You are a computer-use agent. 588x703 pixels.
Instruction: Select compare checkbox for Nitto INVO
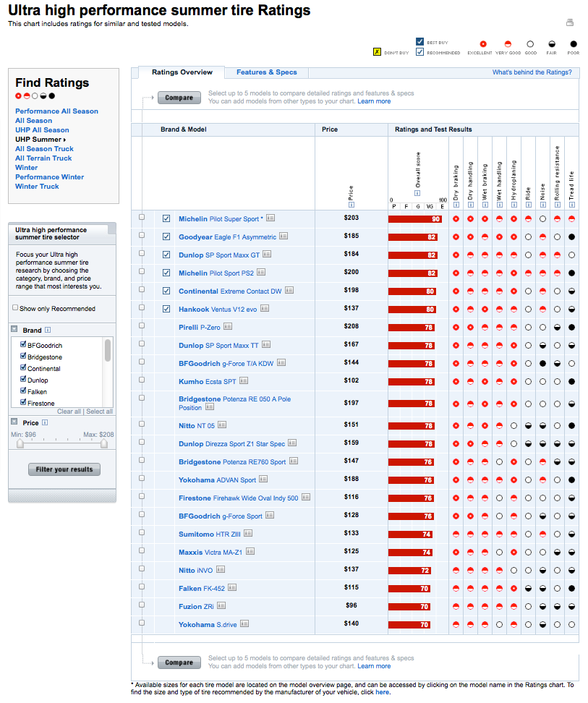coord(142,568)
